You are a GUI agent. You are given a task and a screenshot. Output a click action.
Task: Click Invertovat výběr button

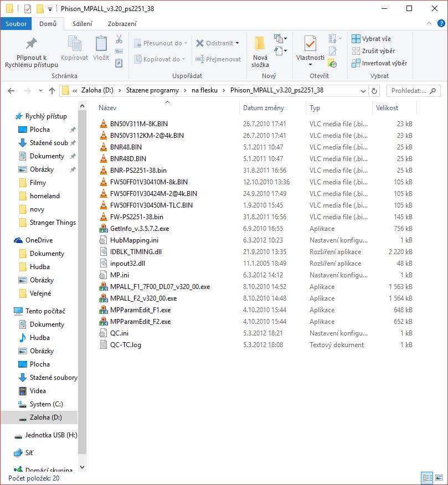379,63
